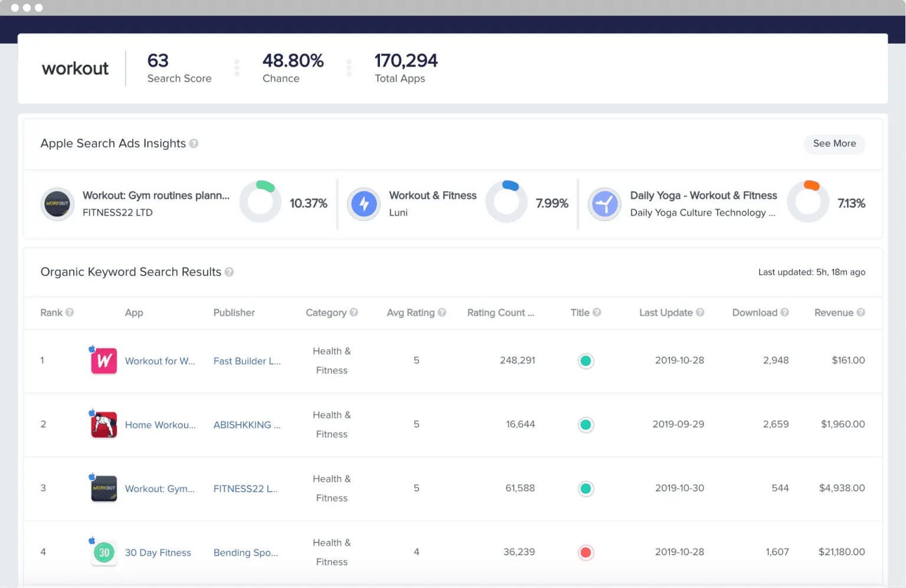Click the Rank column header
This screenshot has width=906, height=588.
point(51,313)
